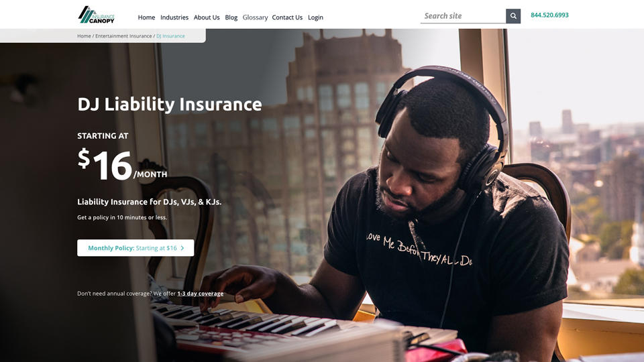
Task: Go to the About Us page
Action: (x=207, y=17)
